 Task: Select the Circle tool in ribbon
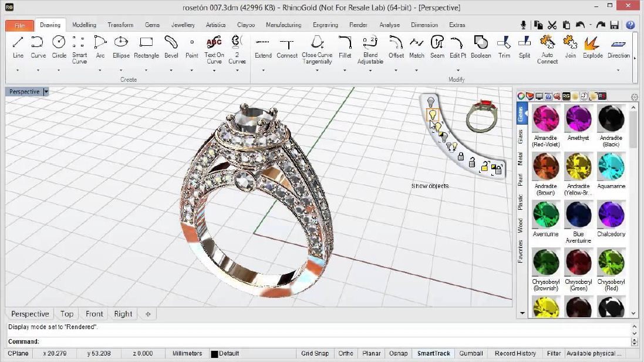[x=59, y=46]
